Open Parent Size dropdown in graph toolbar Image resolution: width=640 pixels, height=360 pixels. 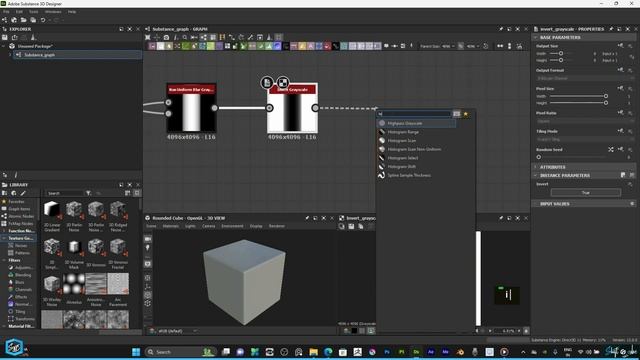pyautogui.click(x=448, y=46)
